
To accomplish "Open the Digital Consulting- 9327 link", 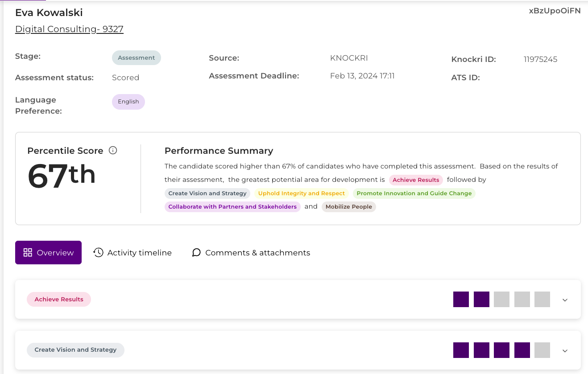I will click(69, 29).
